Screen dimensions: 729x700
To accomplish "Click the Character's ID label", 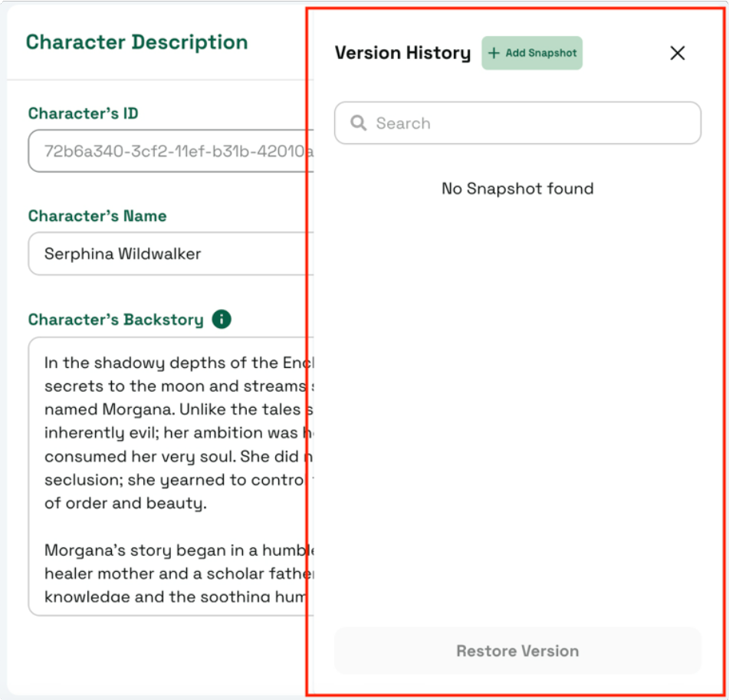I will (x=83, y=113).
